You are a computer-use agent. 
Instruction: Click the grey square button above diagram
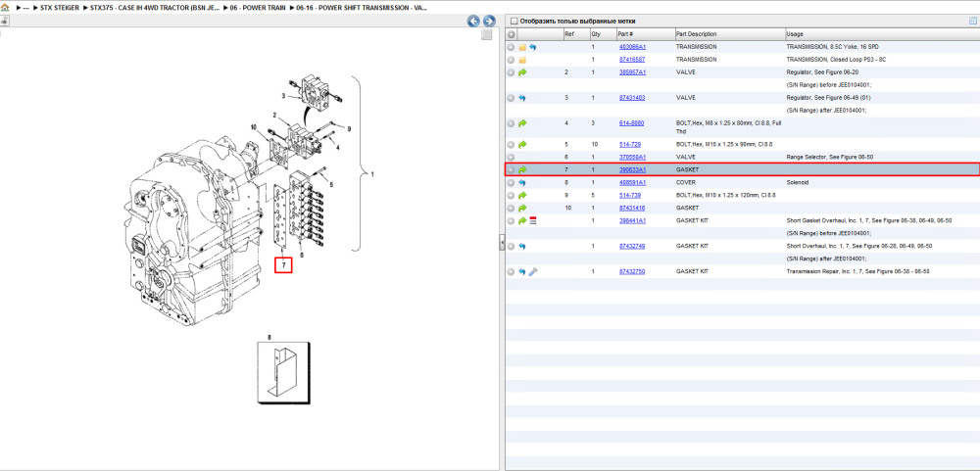point(487,35)
